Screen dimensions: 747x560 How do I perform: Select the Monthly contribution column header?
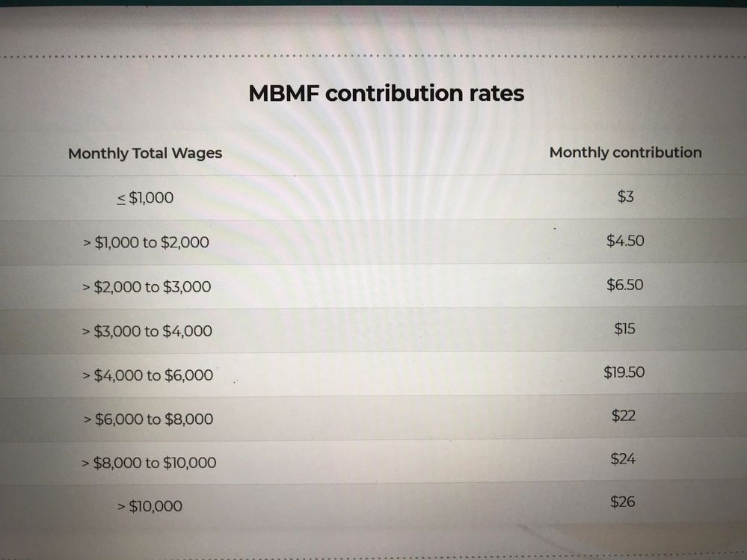(x=626, y=153)
